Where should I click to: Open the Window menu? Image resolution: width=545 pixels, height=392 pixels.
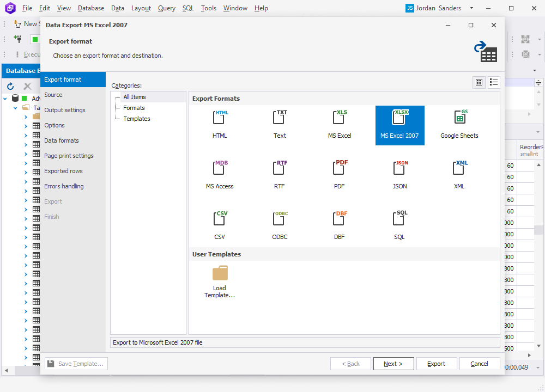pos(235,8)
